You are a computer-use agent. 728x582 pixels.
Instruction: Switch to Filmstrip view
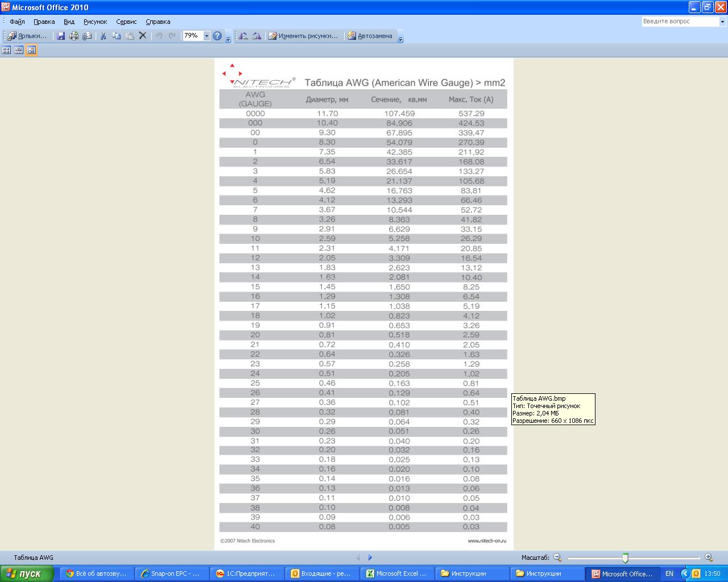click(x=19, y=50)
